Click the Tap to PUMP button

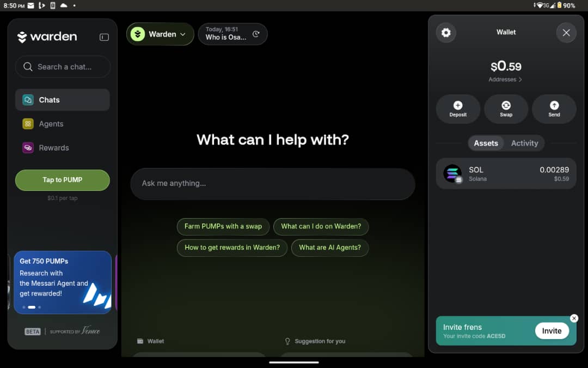[63, 180]
